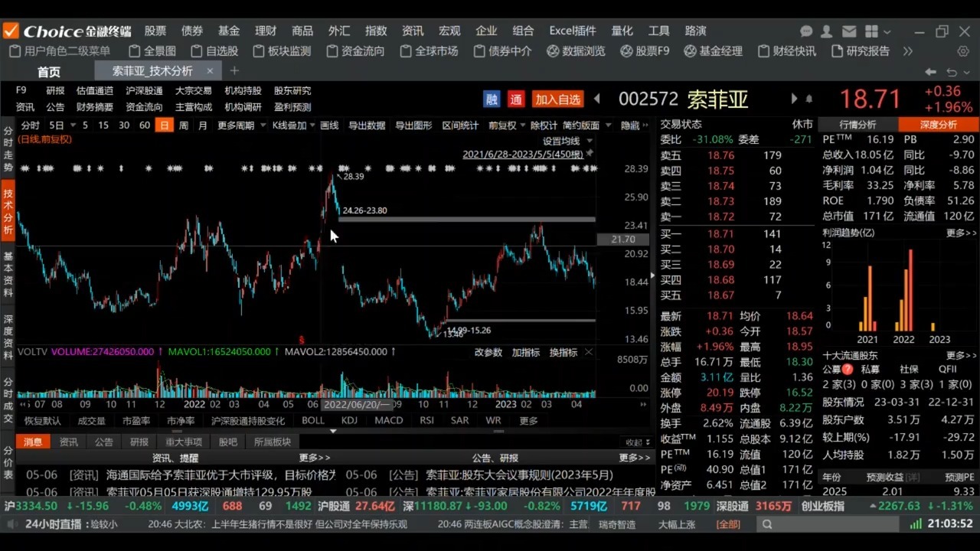Select the 周 weekly period
Screen dimensions: 980x551
coord(184,126)
